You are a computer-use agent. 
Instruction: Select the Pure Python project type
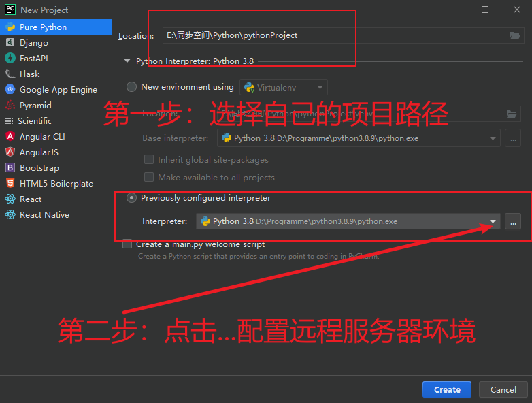[x=56, y=27]
